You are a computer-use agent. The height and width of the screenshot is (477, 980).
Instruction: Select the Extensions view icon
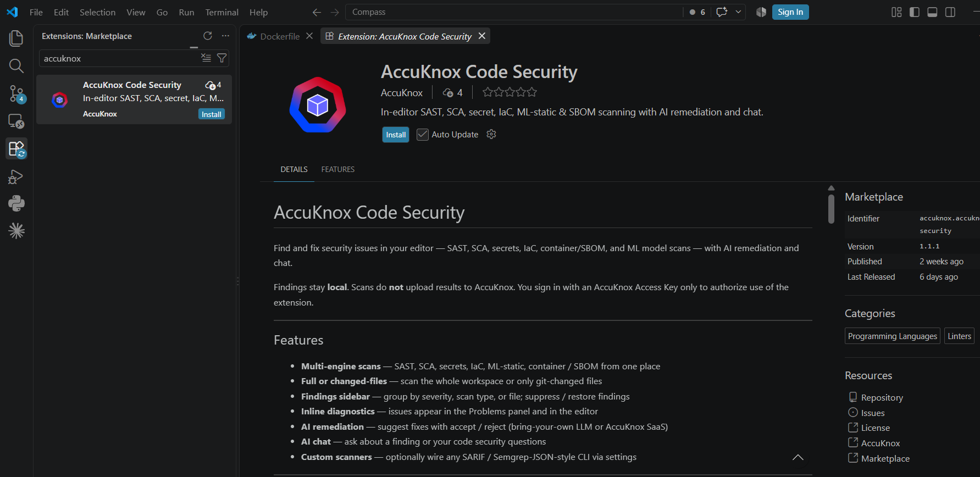[16, 149]
